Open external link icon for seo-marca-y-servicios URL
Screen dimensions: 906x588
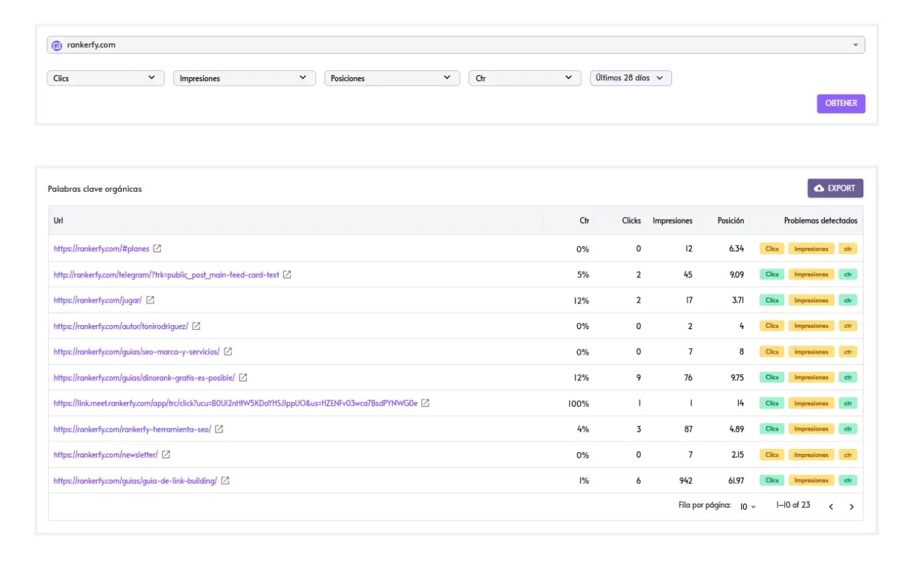[x=228, y=351]
